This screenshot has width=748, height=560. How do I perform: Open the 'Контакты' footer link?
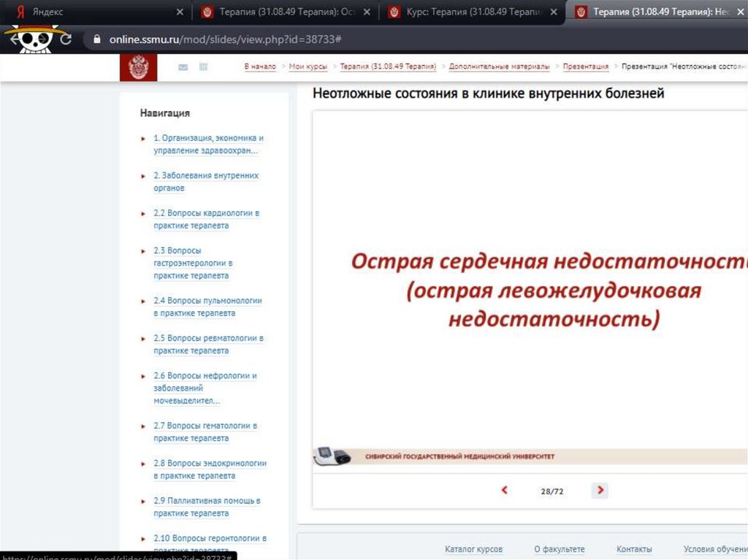pos(634,549)
